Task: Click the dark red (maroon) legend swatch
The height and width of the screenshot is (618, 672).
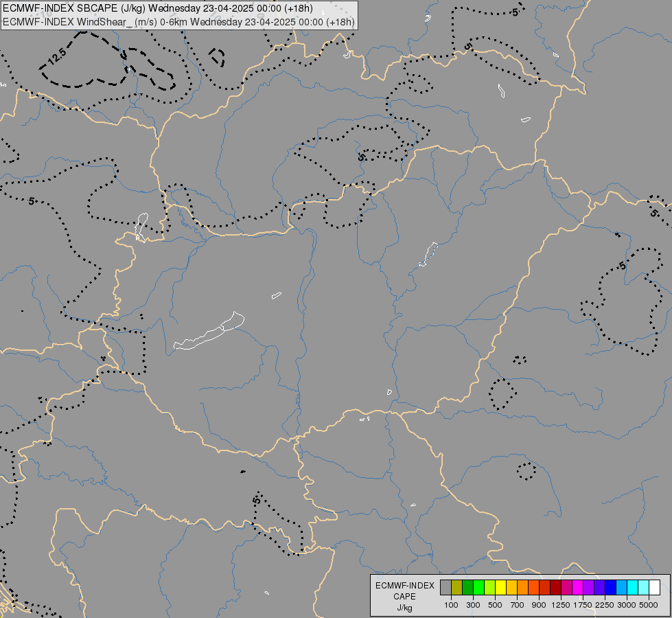Action: pos(555,588)
